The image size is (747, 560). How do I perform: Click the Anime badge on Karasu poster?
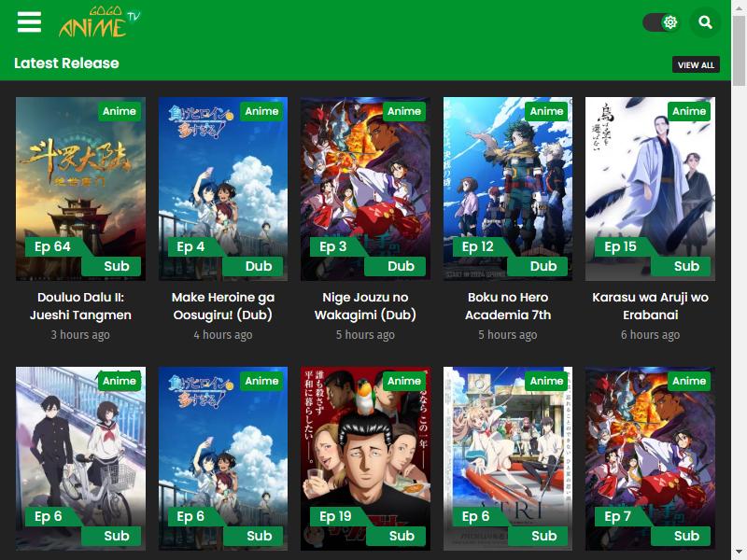click(x=689, y=111)
